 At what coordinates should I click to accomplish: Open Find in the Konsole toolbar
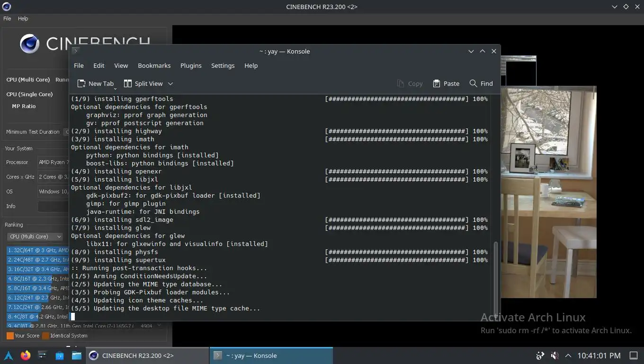coord(481,83)
